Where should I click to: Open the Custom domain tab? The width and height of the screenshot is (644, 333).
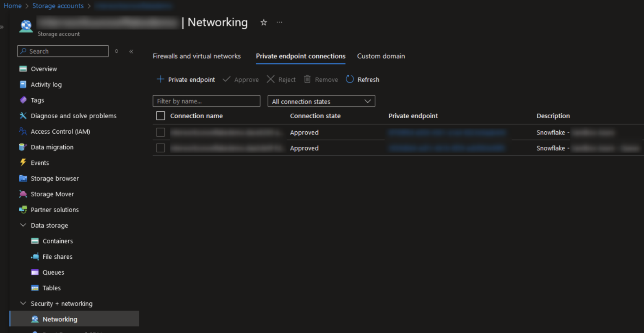point(381,56)
